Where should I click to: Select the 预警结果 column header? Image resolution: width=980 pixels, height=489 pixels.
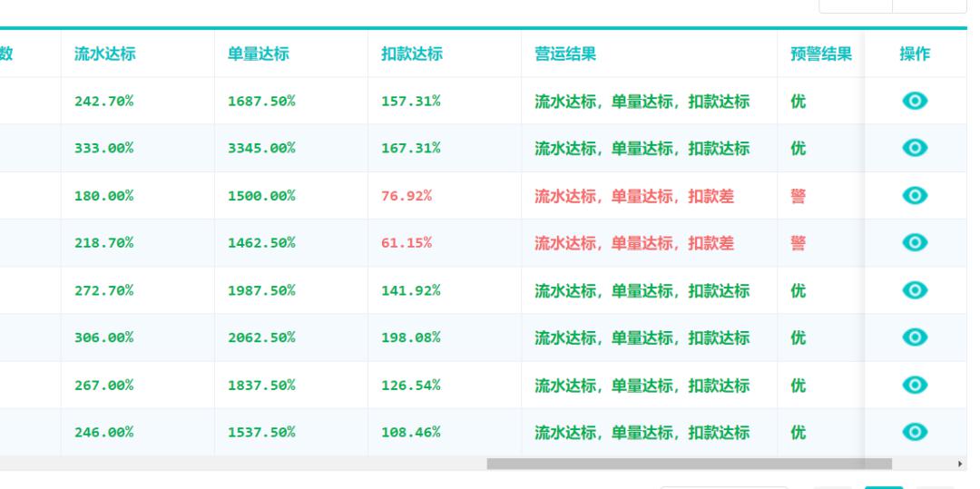coord(820,54)
